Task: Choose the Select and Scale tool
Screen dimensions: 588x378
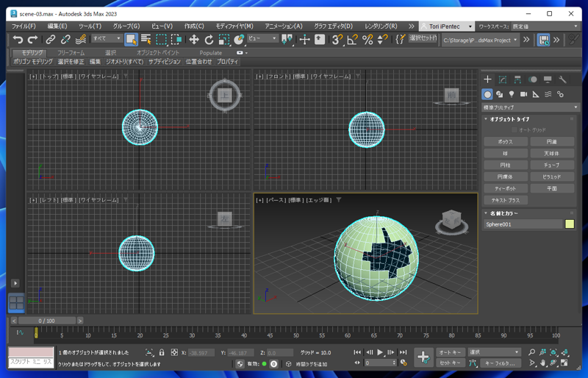Action: (x=224, y=39)
